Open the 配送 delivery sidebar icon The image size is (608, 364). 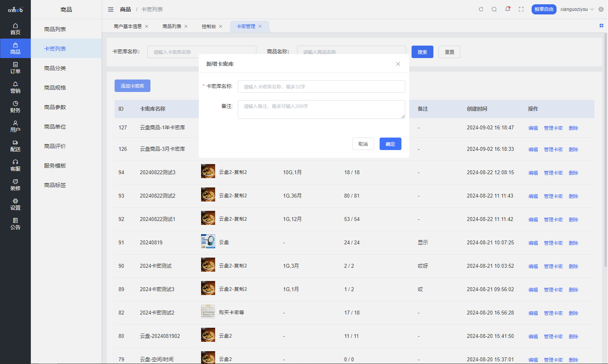tap(15, 146)
